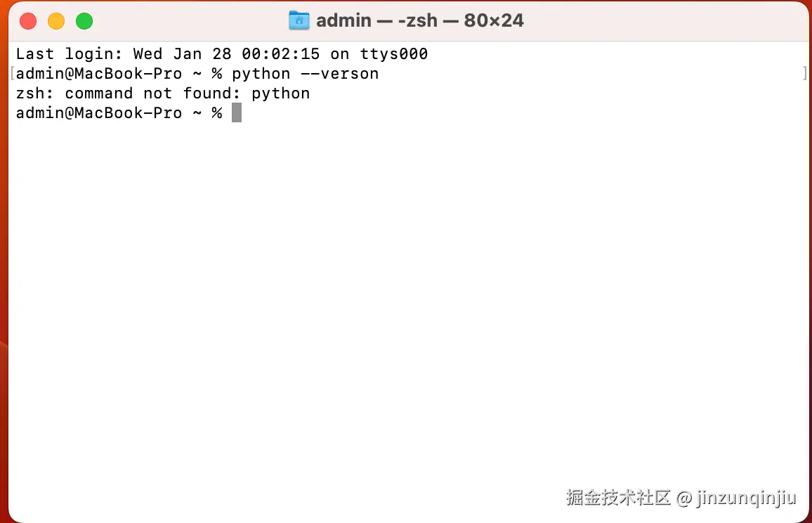
Task: Click 'admin@MacBook-Pro' on the last prompt line
Action: 99,113
